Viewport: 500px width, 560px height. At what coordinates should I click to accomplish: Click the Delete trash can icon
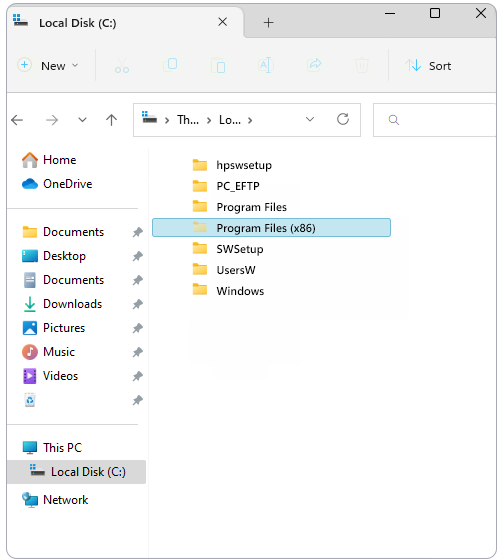pos(362,65)
